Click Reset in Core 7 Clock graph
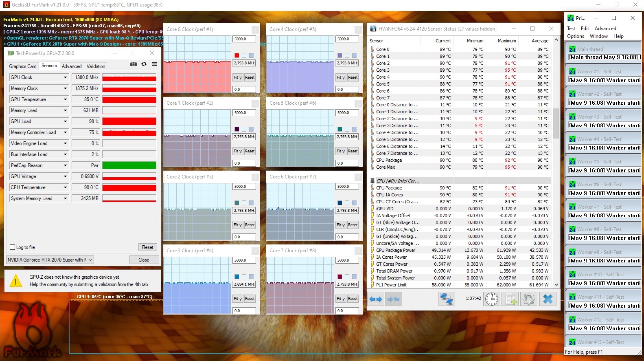Screen dimensions: 644x361 coord(353,299)
